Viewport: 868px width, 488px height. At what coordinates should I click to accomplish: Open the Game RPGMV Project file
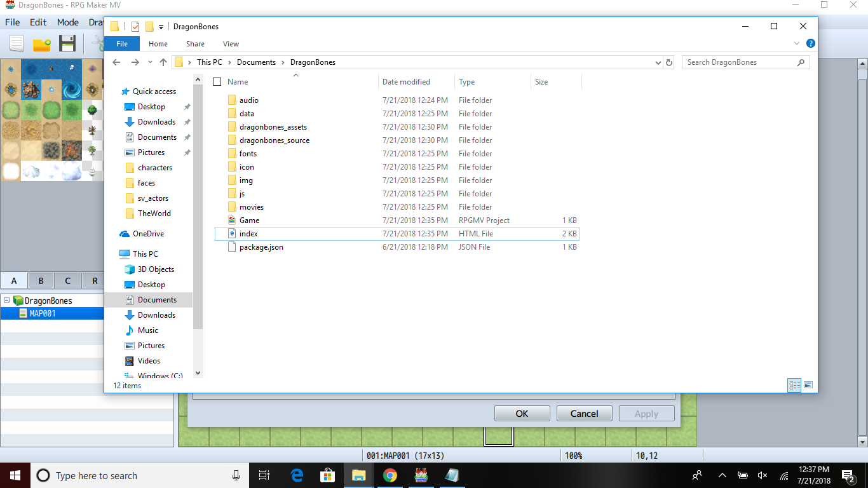[249, 220]
